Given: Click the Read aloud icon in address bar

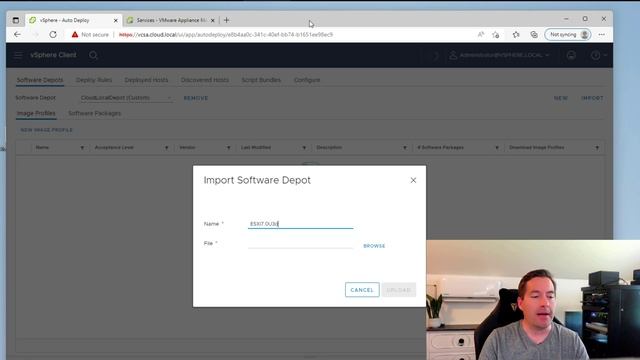Looking at the screenshot, I should (481, 35).
